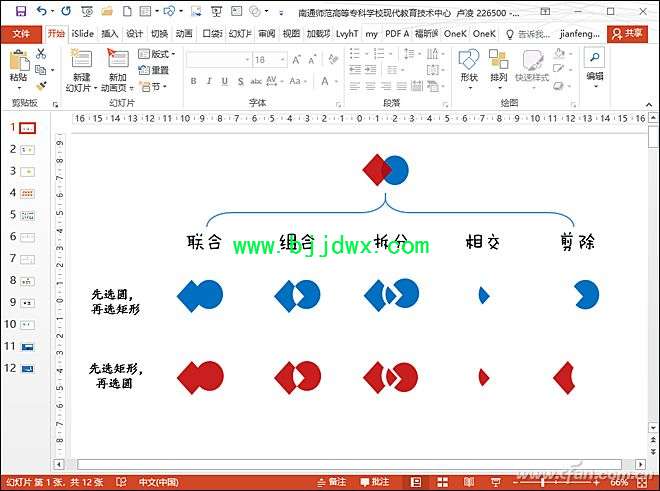Open numbering list dropdown
660x491 pixels.
pos(383,53)
